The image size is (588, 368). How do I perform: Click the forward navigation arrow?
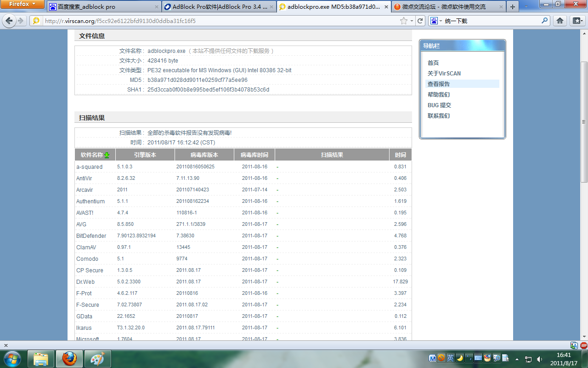(21, 21)
